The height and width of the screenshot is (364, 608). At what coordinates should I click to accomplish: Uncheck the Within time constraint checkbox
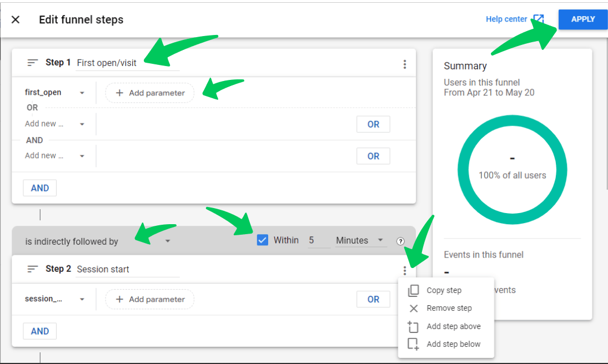click(x=262, y=240)
